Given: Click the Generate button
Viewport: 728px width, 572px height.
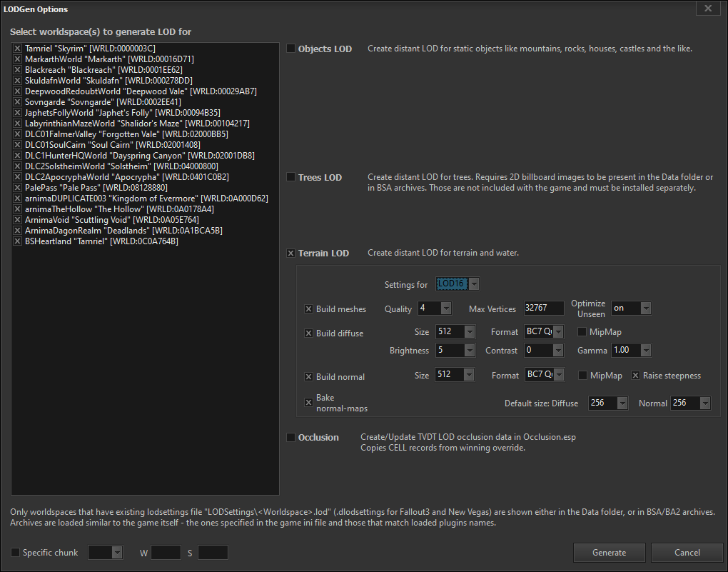Looking at the screenshot, I should tap(609, 553).
